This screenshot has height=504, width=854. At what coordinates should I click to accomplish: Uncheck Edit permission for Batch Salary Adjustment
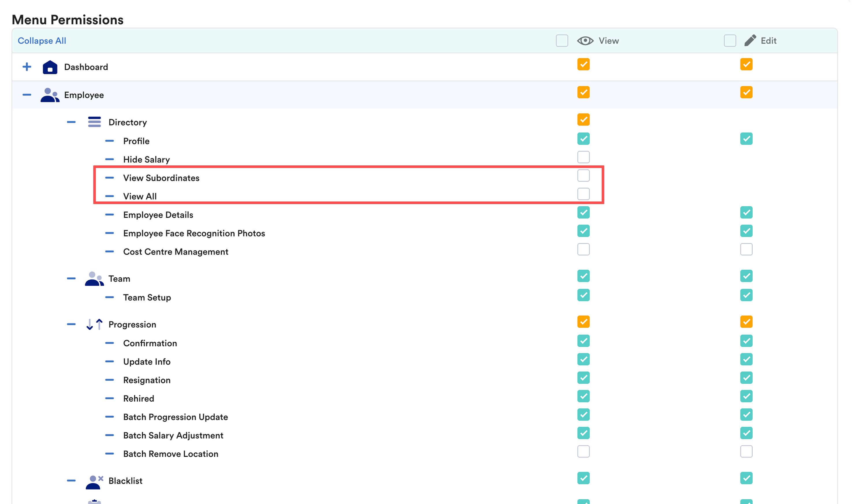pos(746,433)
